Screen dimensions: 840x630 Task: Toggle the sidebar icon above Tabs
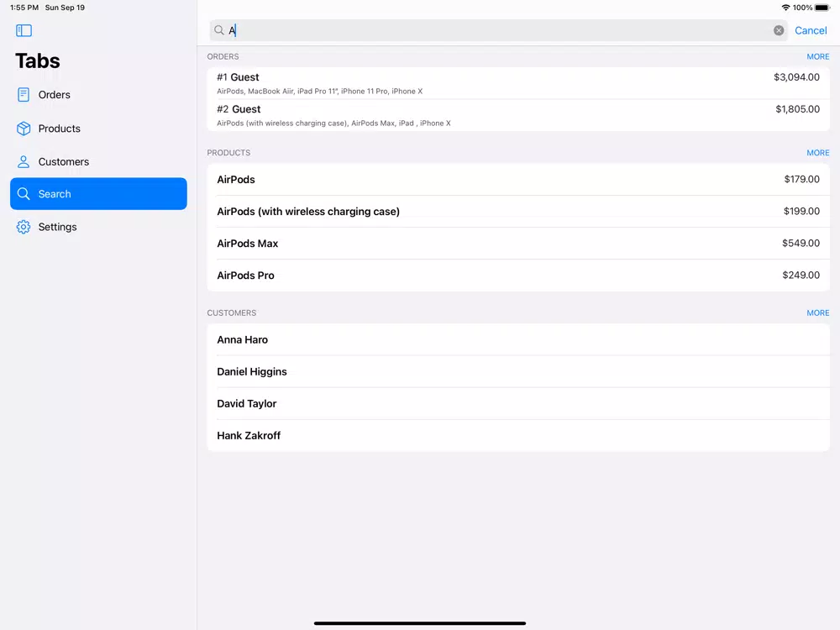[24, 30]
